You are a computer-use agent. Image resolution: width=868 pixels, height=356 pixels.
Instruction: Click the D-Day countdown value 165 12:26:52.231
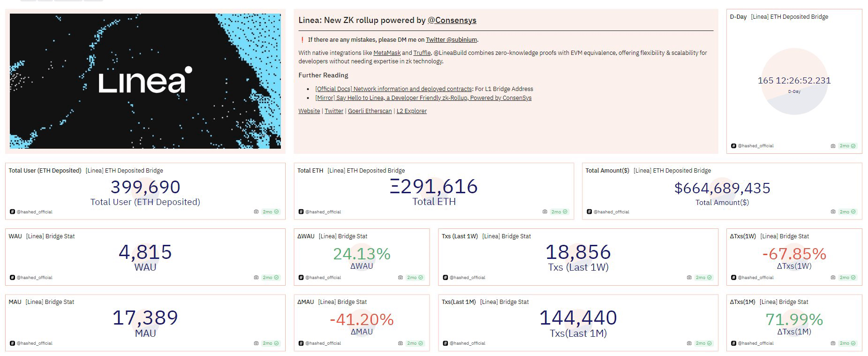tap(794, 80)
